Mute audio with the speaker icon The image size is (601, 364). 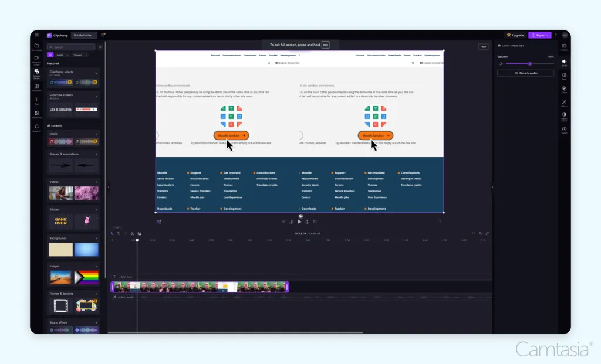(x=501, y=64)
